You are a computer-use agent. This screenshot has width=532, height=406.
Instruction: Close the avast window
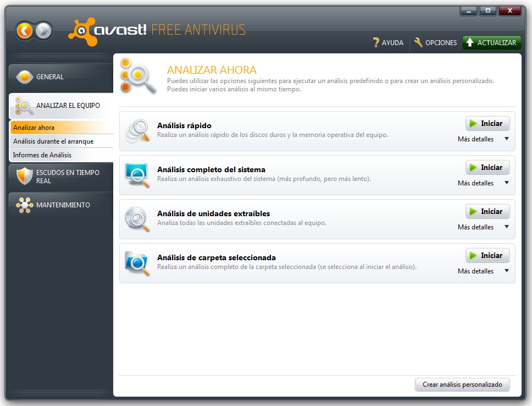coord(509,11)
